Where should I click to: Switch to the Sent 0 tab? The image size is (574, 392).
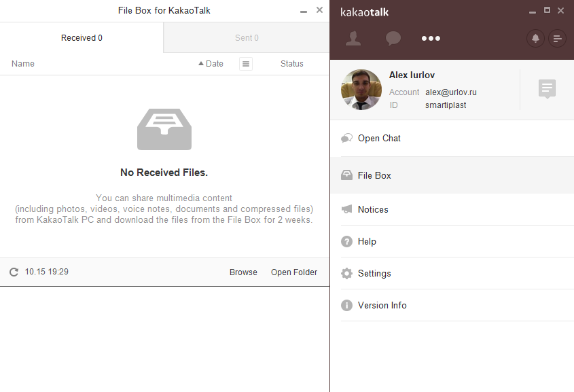[x=247, y=37]
